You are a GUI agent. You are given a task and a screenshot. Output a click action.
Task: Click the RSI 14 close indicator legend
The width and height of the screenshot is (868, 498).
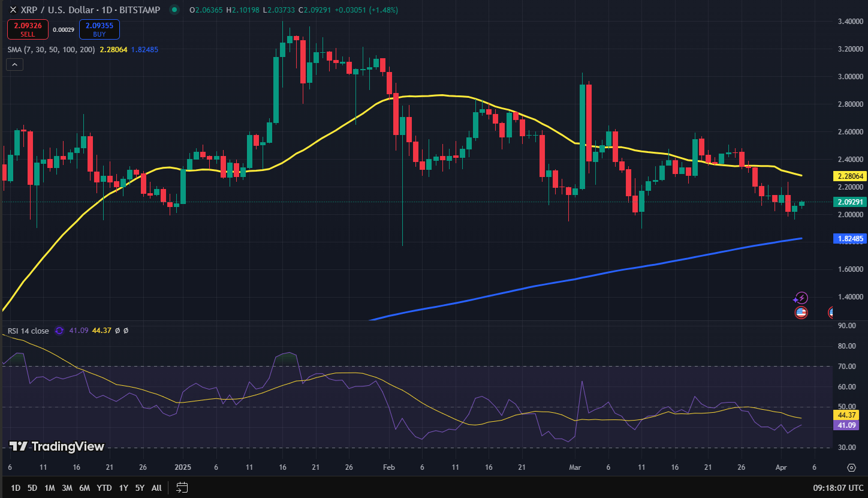tap(28, 331)
